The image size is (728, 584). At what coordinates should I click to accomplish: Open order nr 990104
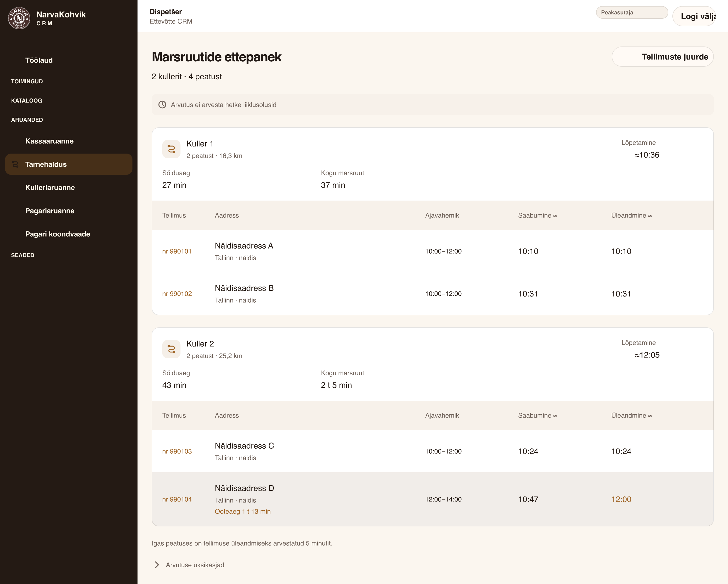(x=177, y=499)
